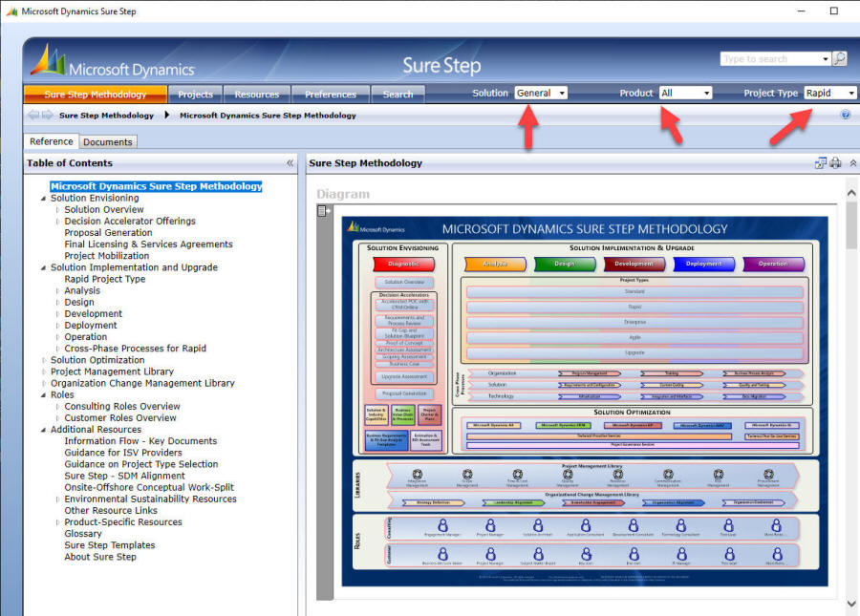Screen dimensions: 860x616
Task: Click content pane scroll down arrow
Action: click(x=851, y=604)
